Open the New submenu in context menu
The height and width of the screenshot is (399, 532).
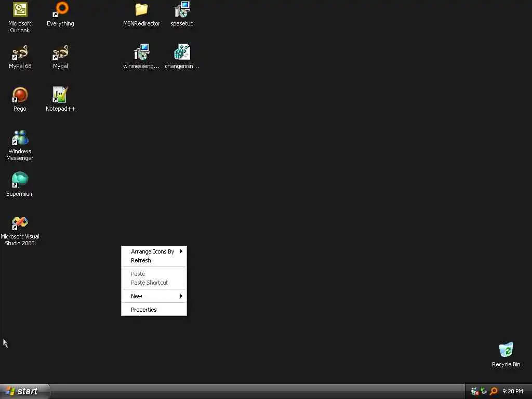point(154,296)
